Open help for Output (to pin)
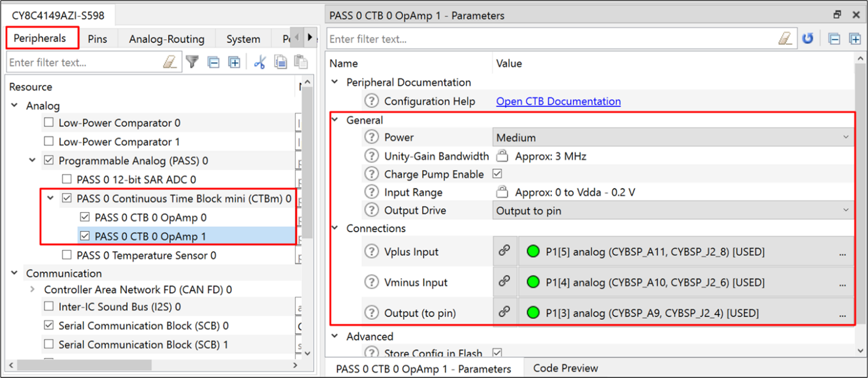868x378 pixels. [371, 313]
